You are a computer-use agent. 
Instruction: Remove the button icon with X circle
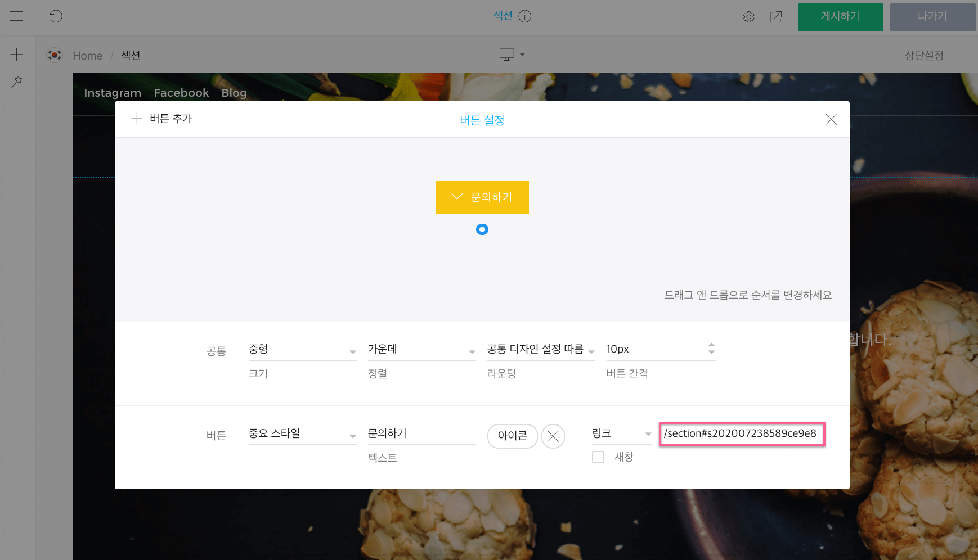pos(553,436)
